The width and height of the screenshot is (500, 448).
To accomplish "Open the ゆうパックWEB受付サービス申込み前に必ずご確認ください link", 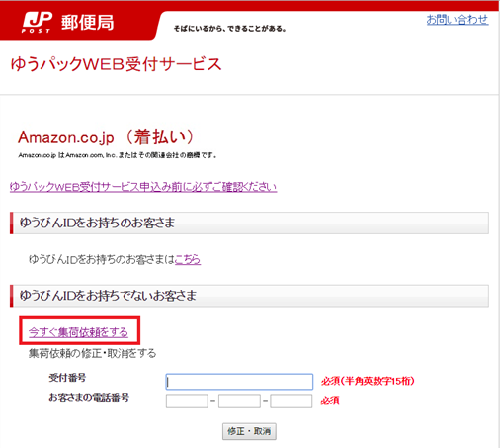I will (x=143, y=187).
